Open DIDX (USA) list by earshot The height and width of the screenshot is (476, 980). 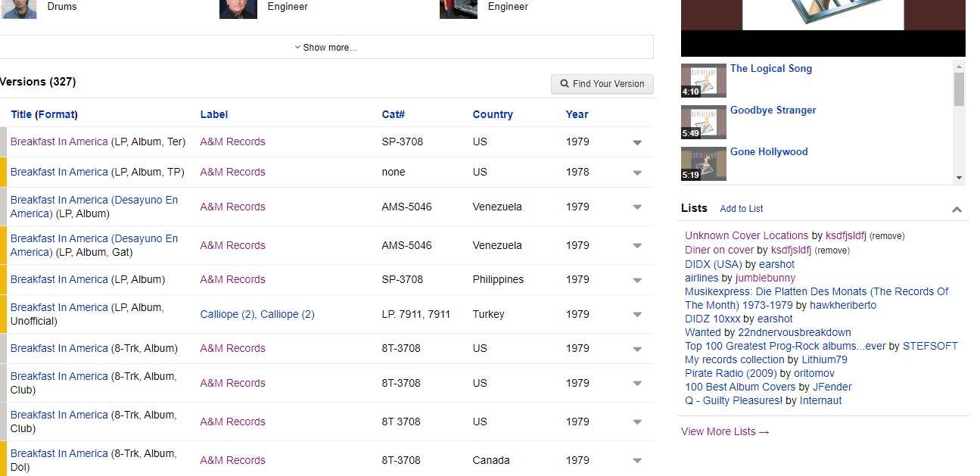(x=714, y=264)
